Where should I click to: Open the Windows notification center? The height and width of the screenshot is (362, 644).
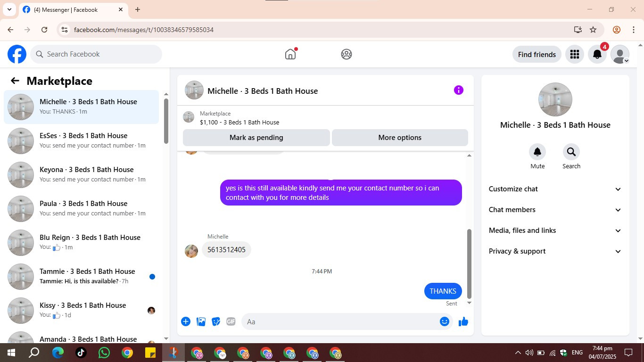(628, 353)
